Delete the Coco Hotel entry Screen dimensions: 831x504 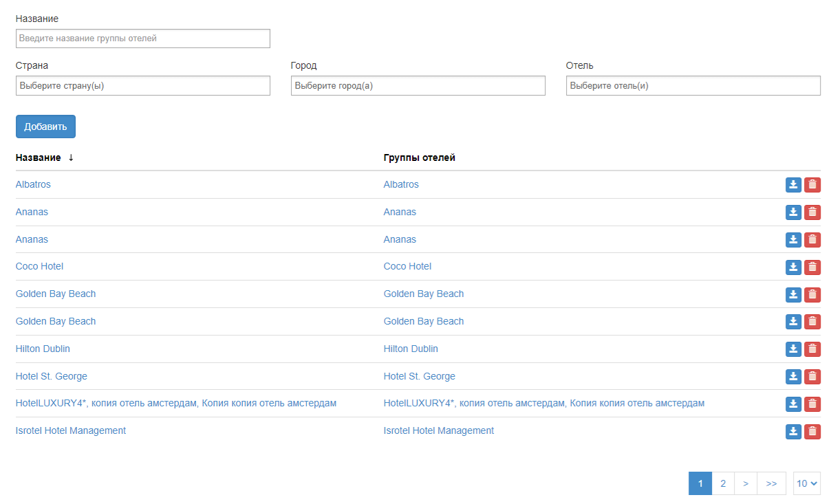(812, 267)
